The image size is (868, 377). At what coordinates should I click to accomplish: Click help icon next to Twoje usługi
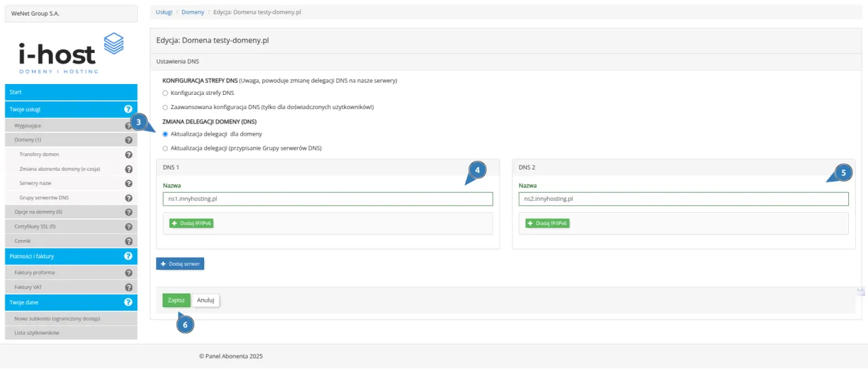pyautogui.click(x=128, y=108)
